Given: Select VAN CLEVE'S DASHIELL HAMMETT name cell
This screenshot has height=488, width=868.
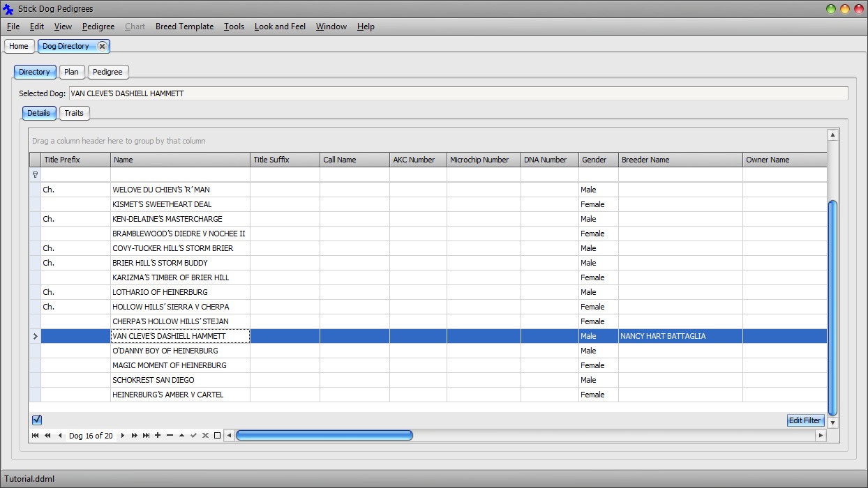Looking at the screenshot, I should 179,336.
